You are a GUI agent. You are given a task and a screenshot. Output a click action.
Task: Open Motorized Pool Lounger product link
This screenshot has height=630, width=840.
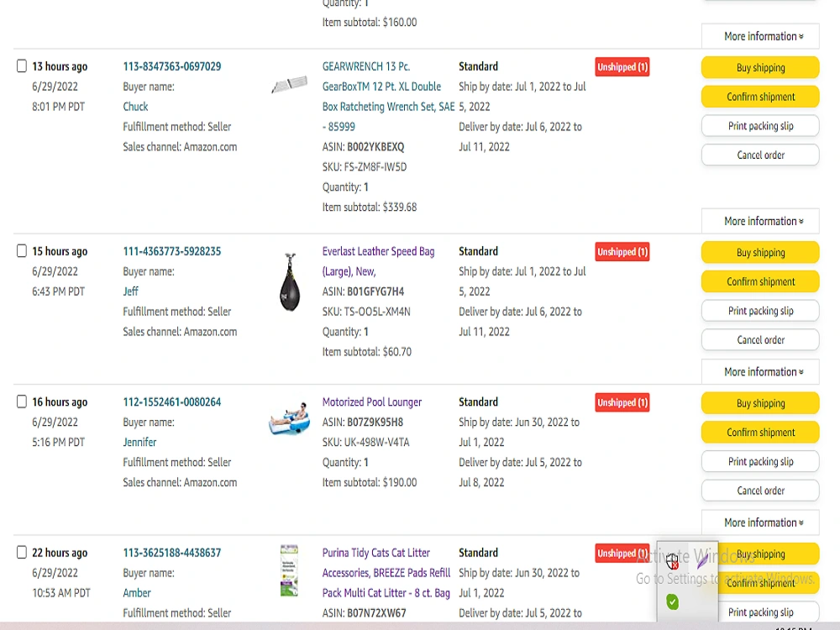click(372, 402)
